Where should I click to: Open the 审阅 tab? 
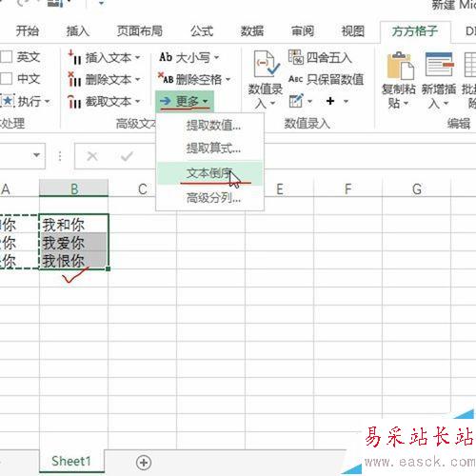[x=303, y=31]
